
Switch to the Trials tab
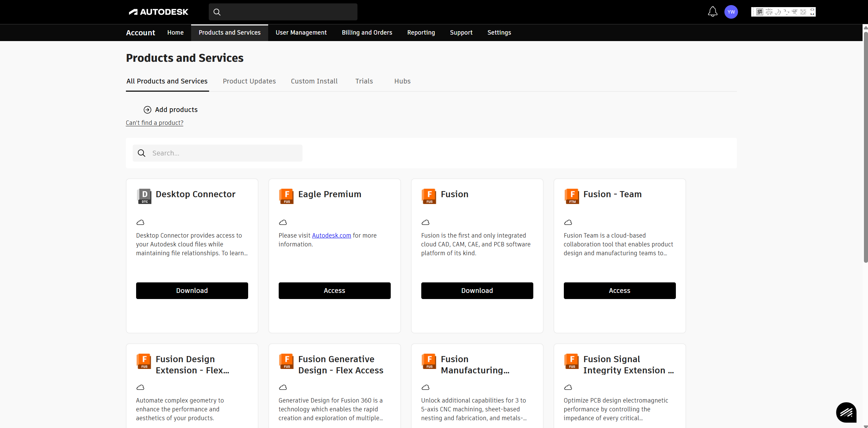pos(364,81)
